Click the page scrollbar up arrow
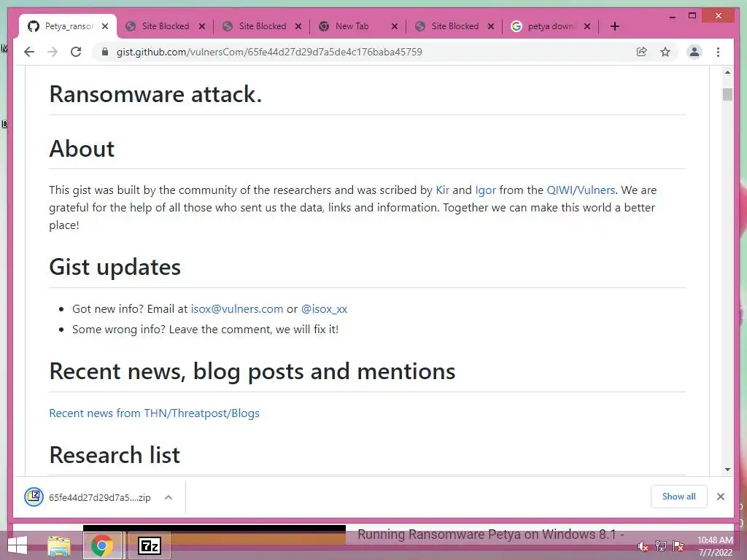This screenshot has height=560, width=747. (x=727, y=72)
